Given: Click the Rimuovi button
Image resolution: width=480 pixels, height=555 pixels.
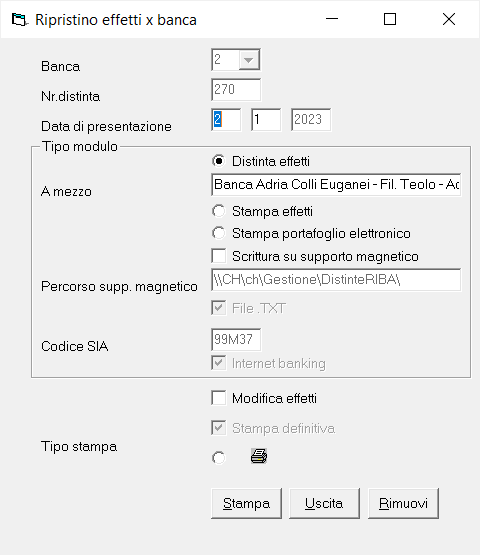Looking at the screenshot, I should 403,503.
